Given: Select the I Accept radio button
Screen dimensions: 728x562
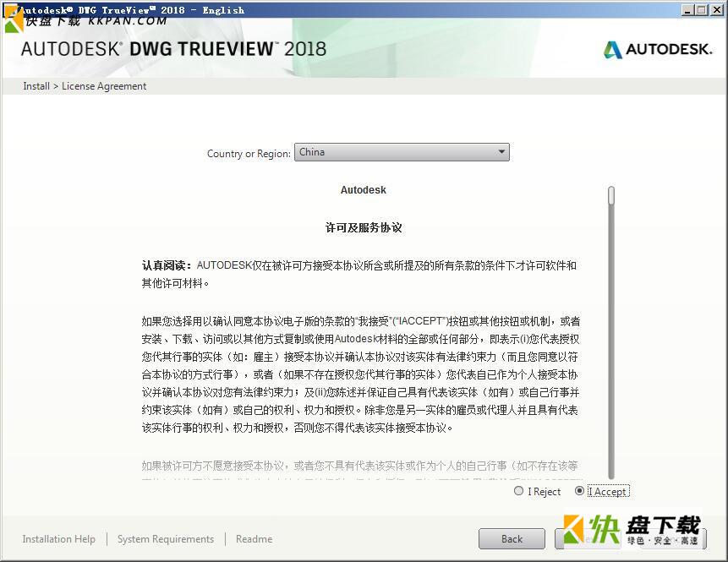Looking at the screenshot, I should (579, 491).
